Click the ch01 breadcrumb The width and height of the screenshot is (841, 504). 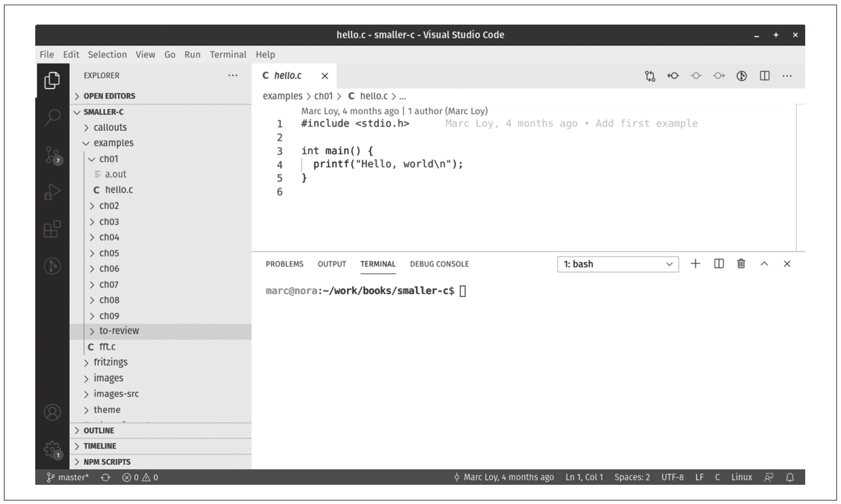323,96
